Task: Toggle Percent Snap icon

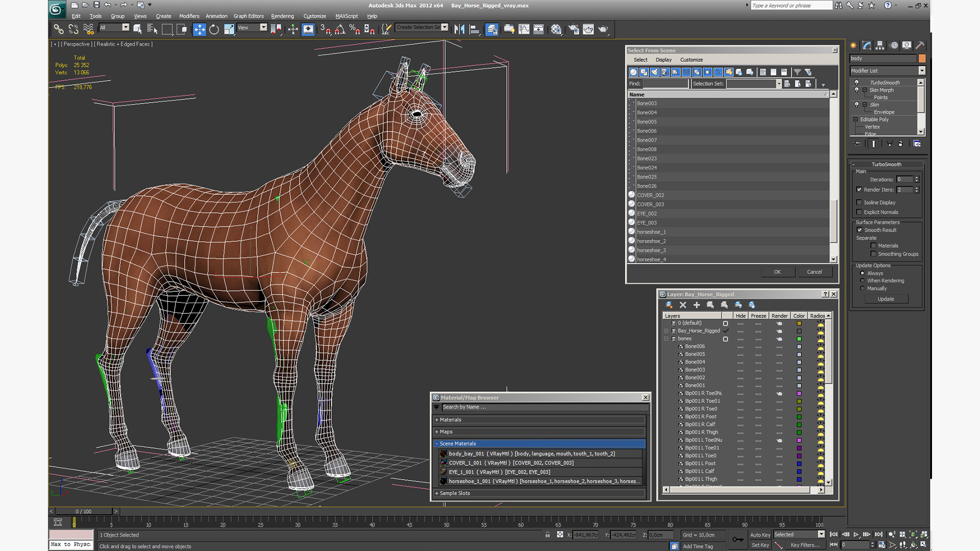Action: click(x=355, y=29)
